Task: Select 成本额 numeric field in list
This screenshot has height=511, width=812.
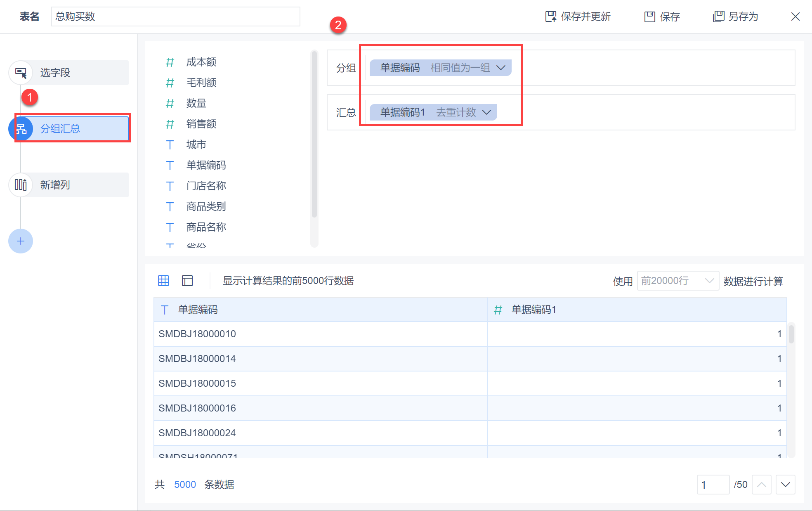Action: (201, 62)
